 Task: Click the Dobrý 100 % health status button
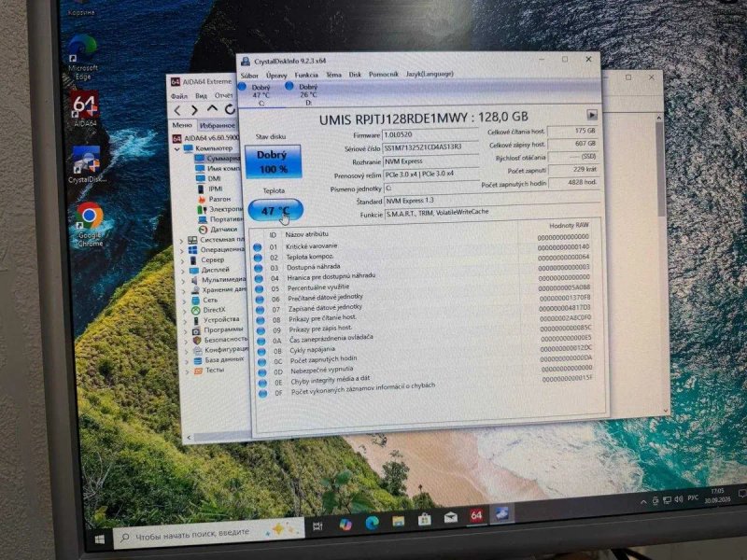[x=273, y=161]
